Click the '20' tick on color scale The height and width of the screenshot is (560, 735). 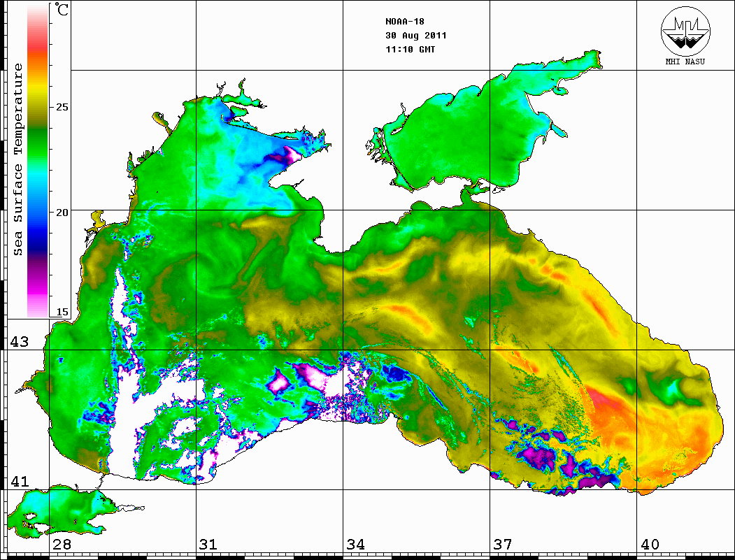click(62, 213)
